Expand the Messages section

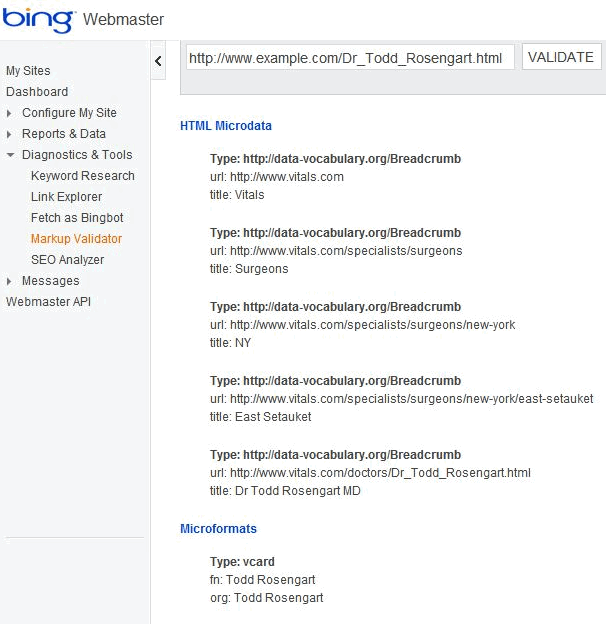tap(10, 282)
